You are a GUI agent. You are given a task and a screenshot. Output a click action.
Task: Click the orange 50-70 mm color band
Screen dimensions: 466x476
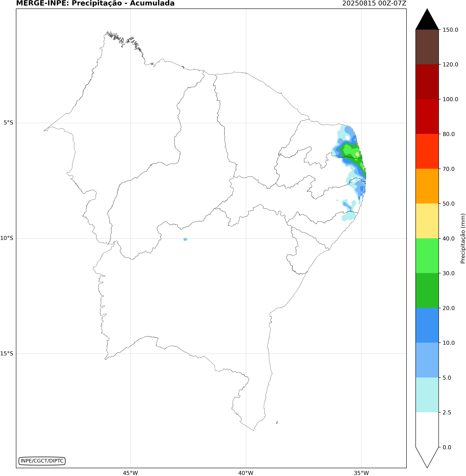click(427, 186)
